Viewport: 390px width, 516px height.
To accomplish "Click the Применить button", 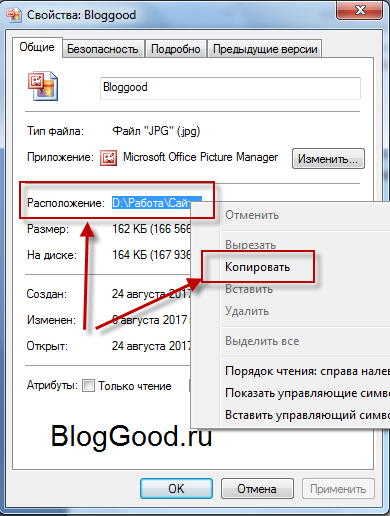I will 338,489.
